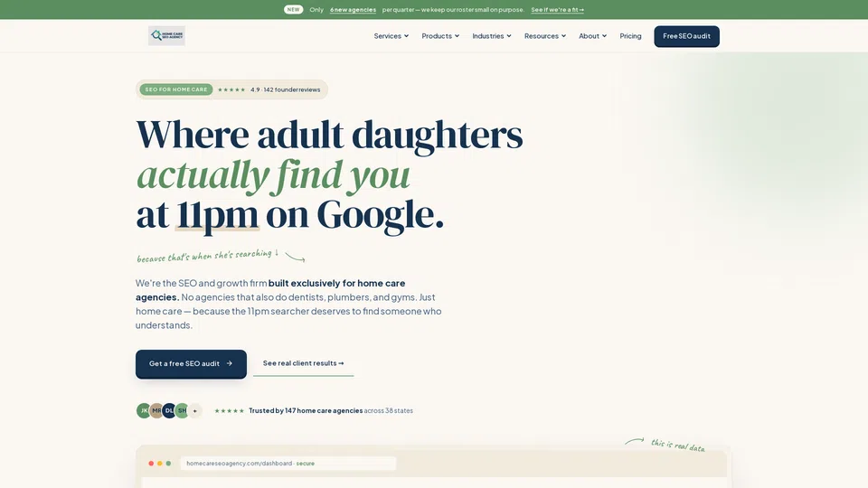Screen dimensions: 868x488
Task: Click the JK avatar circle
Action: point(144,410)
